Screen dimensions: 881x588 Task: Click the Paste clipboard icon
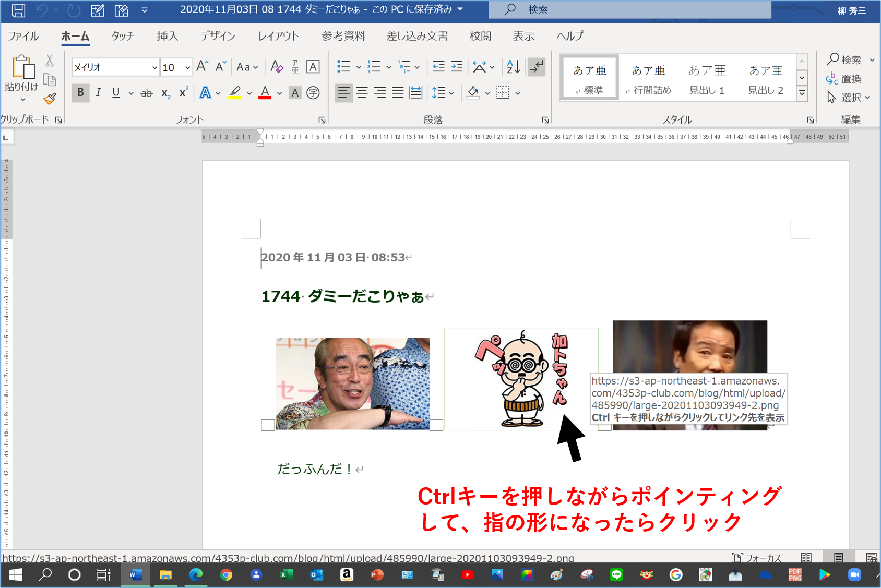point(23,67)
